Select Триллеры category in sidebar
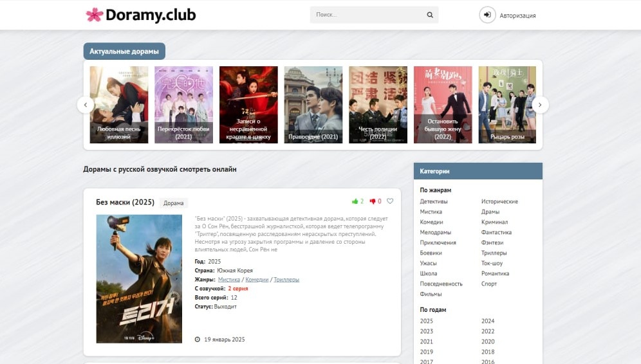641x364 pixels. click(x=494, y=253)
